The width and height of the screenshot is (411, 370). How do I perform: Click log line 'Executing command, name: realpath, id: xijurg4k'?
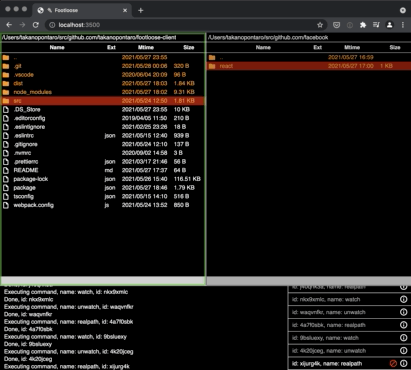67,366
